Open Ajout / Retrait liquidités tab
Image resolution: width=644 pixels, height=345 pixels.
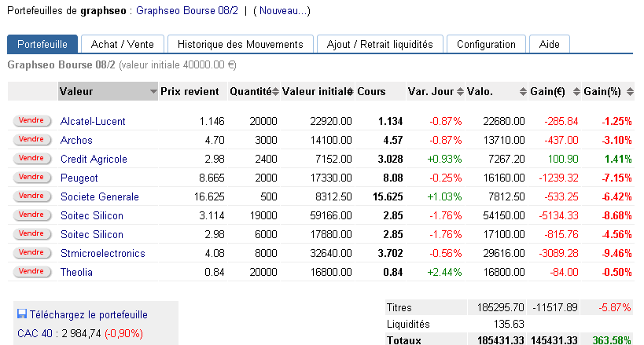point(380,45)
